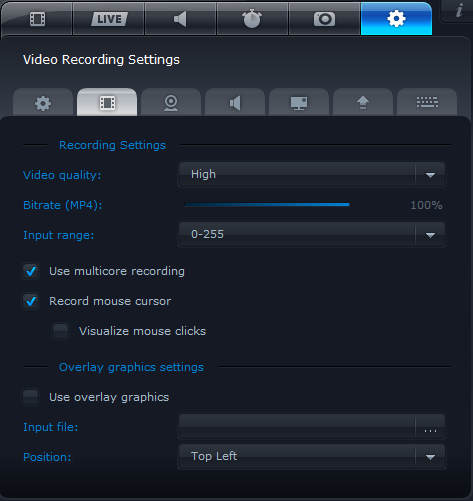This screenshot has height=501, width=473.
Task: Open the stopwatch benchmark tab
Action: click(252, 19)
